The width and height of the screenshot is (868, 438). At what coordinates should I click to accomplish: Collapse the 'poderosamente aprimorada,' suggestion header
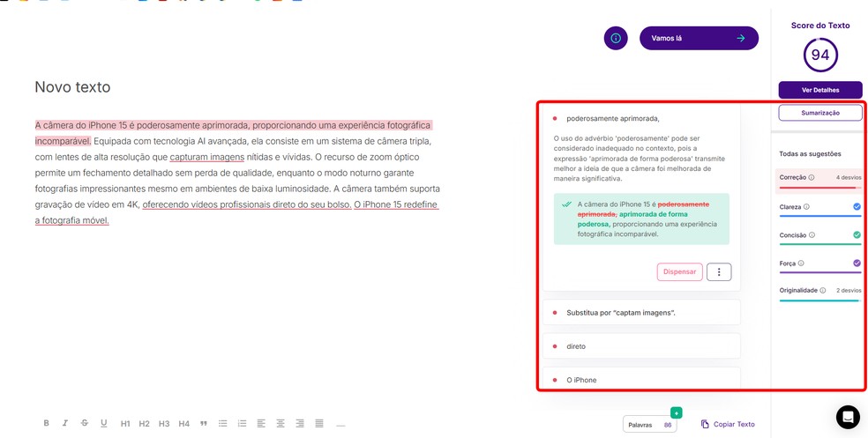612,118
